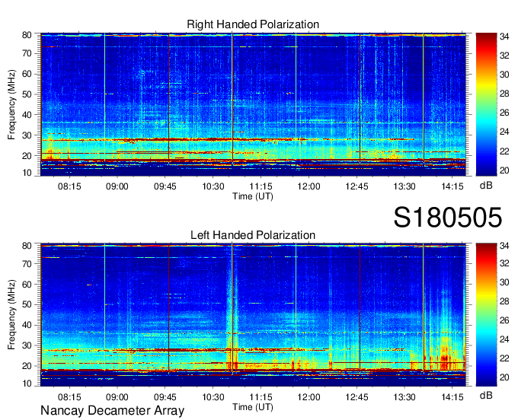Click the 'dB' unit label of Left Handed colorbar
Image resolution: width=518 pixels, height=420 pixels.
pos(486,395)
